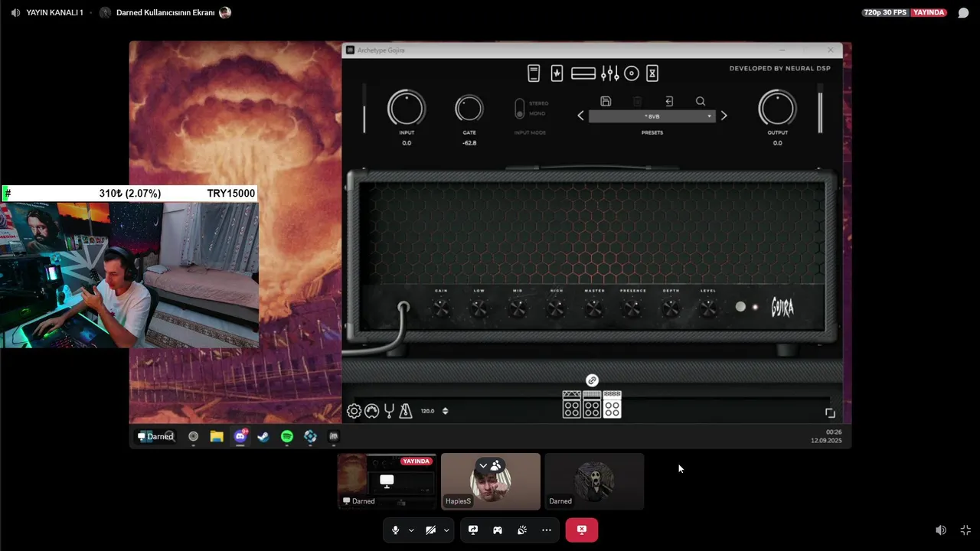Open the pre-effects pedal section icon

click(x=557, y=73)
